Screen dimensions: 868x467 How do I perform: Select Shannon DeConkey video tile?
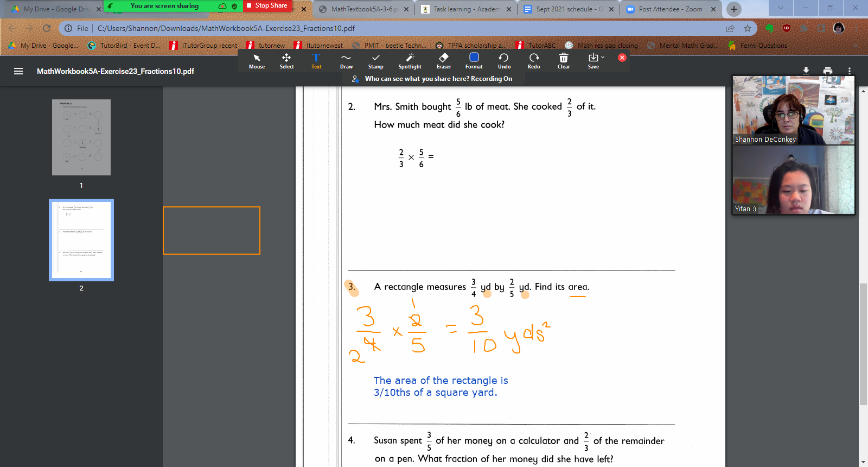pos(794,110)
